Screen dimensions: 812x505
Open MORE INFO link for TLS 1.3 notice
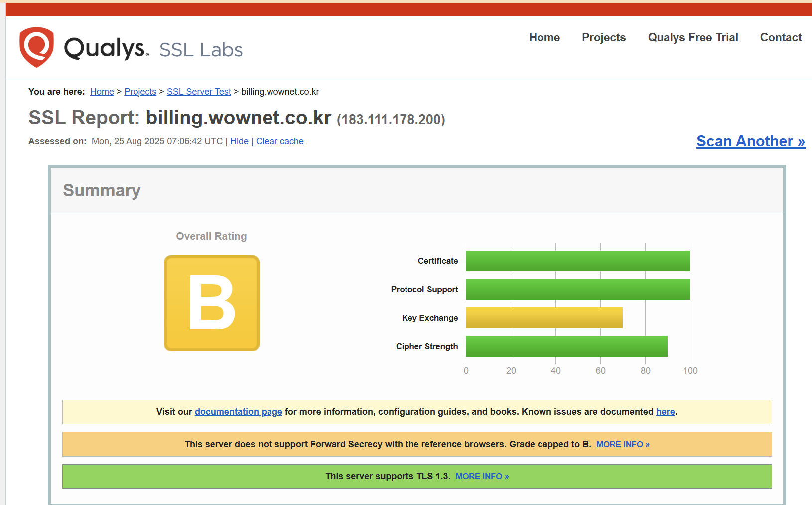[482, 476]
